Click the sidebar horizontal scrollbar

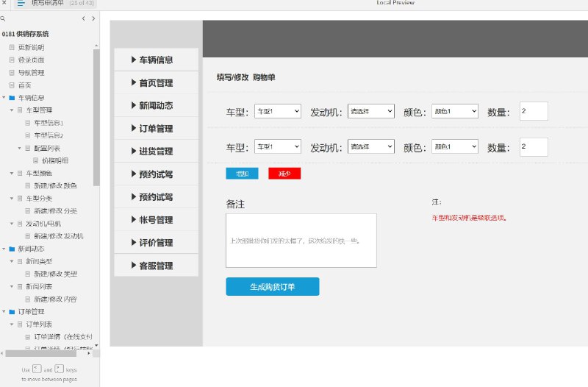tap(41, 353)
